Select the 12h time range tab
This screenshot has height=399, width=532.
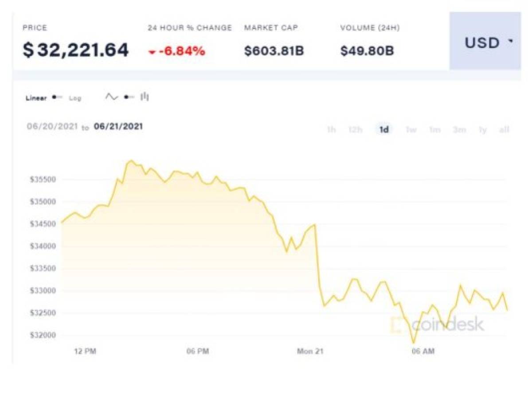[355, 130]
